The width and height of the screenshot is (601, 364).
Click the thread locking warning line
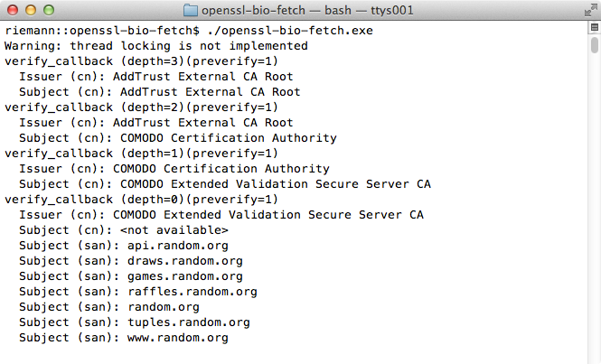155,46
